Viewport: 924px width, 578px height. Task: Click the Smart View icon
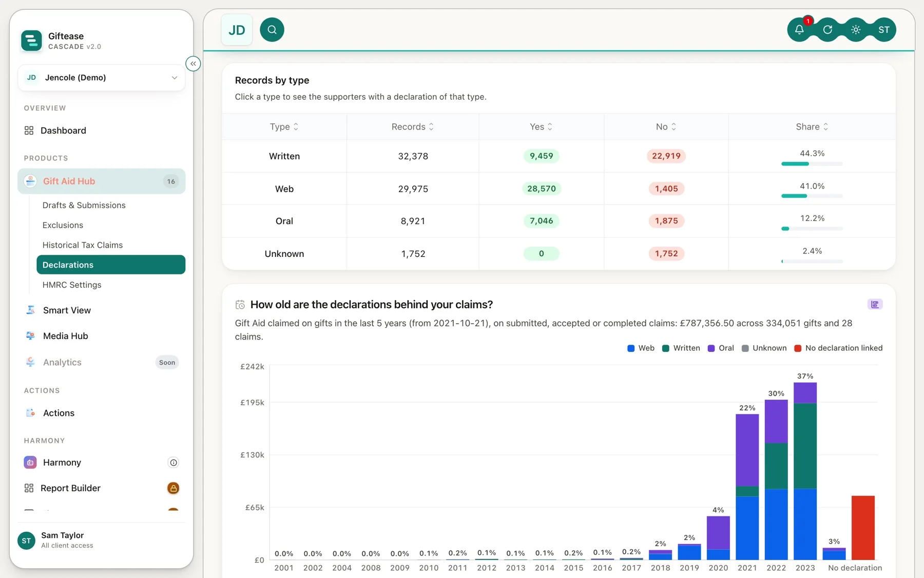(31, 310)
